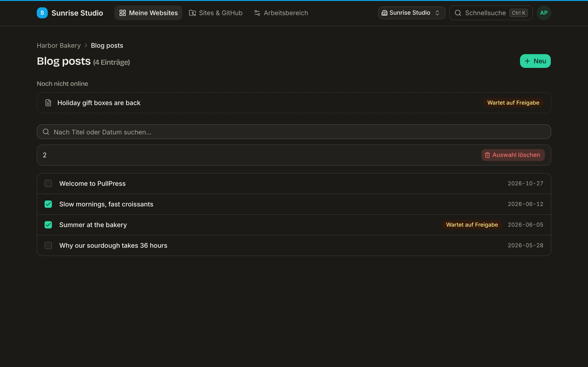Viewport: 588px width, 367px height.
Task: Click the grid icon beside Meine Websites
Action: tap(122, 13)
